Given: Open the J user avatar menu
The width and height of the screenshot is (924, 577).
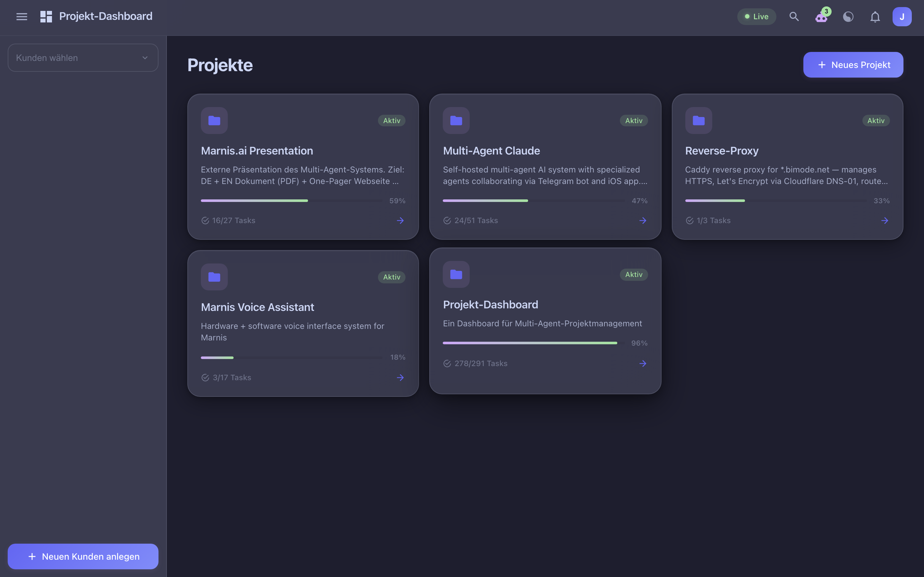Looking at the screenshot, I should (902, 16).
